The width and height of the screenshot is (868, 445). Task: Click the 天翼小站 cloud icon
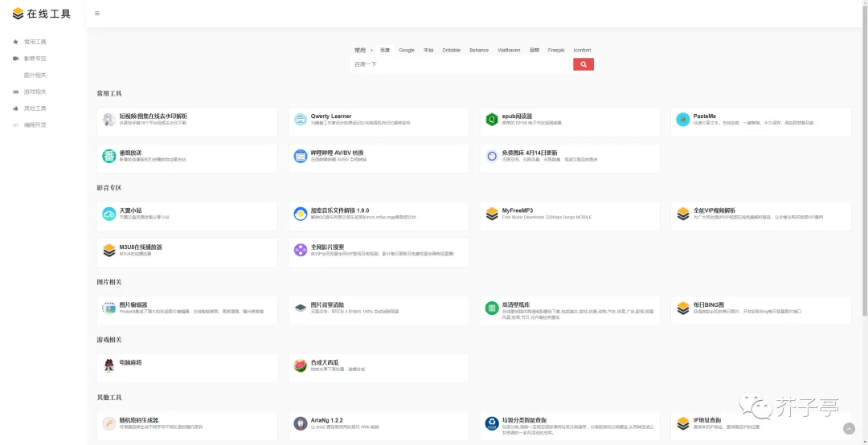pos(109,214)
